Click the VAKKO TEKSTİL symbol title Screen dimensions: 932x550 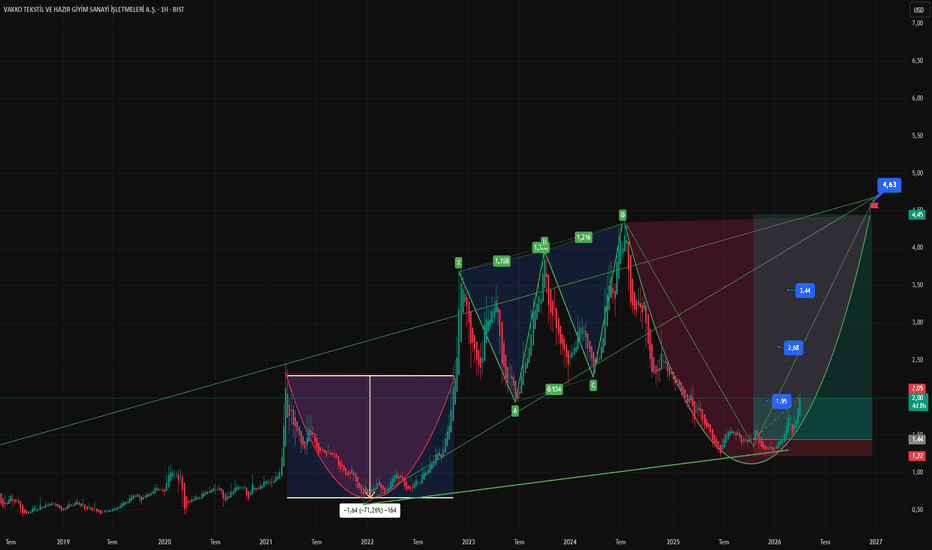tap(93, 10)
